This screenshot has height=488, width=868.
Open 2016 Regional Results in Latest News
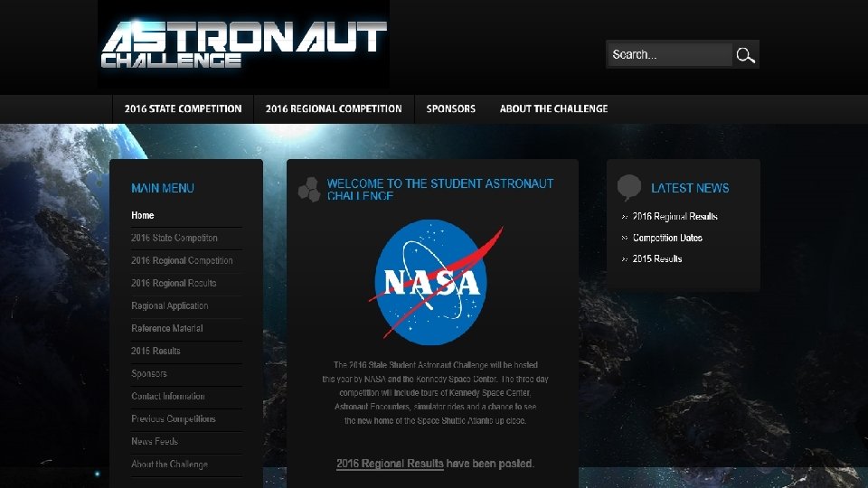[675, 216]
